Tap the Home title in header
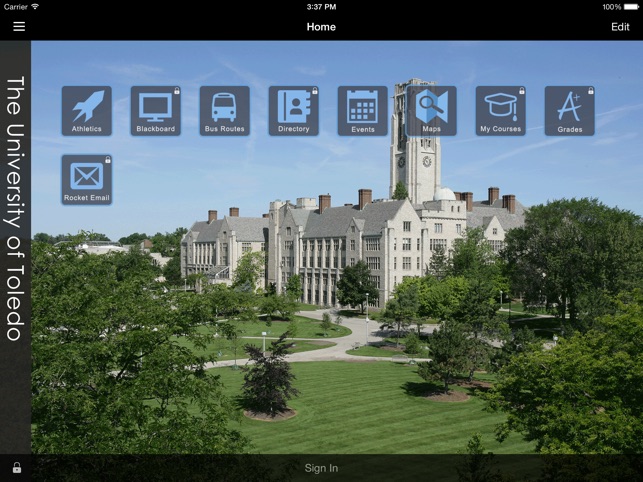The image size is (643, 482). (321, 27)
